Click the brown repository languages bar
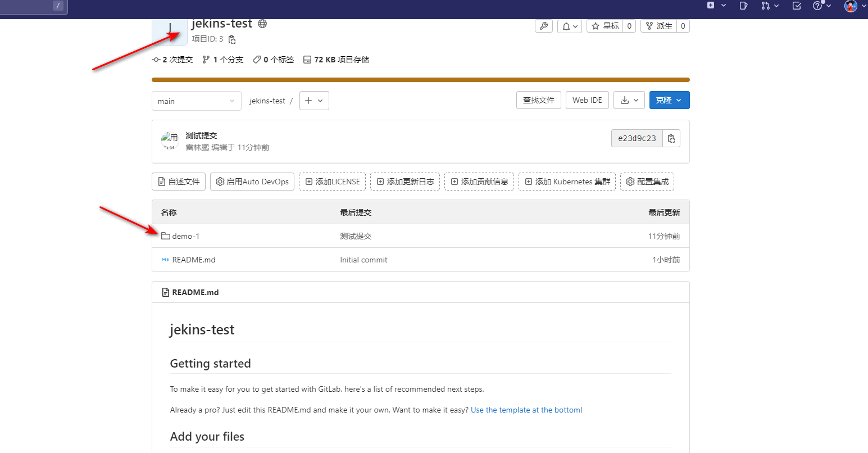The image size is (868, 453). click(x=421, y=80)
